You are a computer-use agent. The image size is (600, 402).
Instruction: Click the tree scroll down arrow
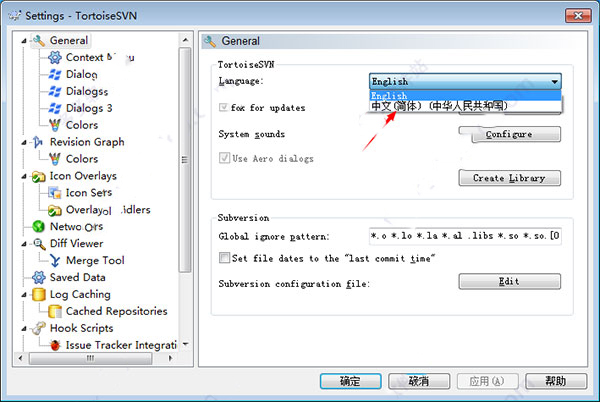[185, 344]
